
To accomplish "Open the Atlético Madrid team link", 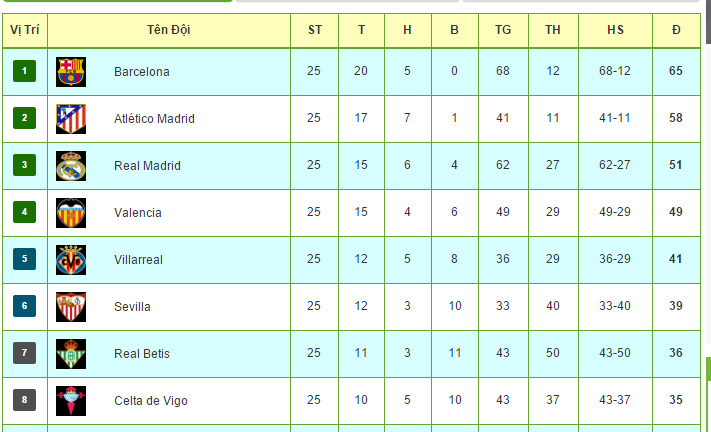I will [x=154, y=119].
